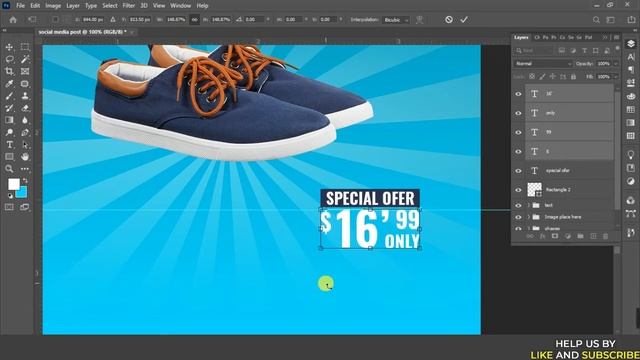Select the 'social media post' document tab
This screenshot has width=640, height=360.
82,31
